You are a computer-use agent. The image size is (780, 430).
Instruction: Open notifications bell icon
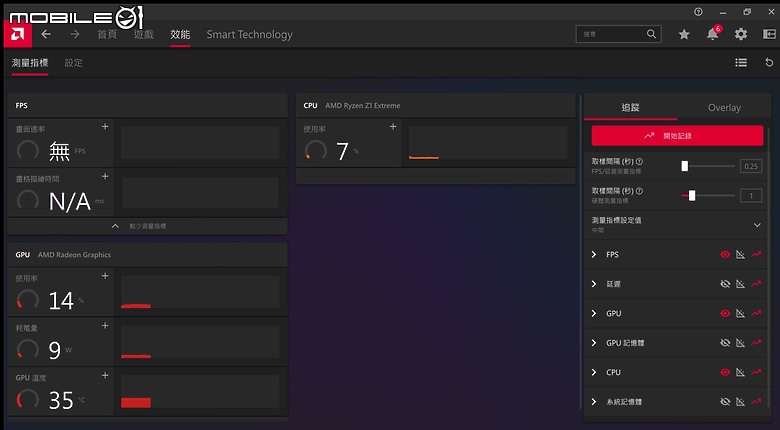point(713,34)
